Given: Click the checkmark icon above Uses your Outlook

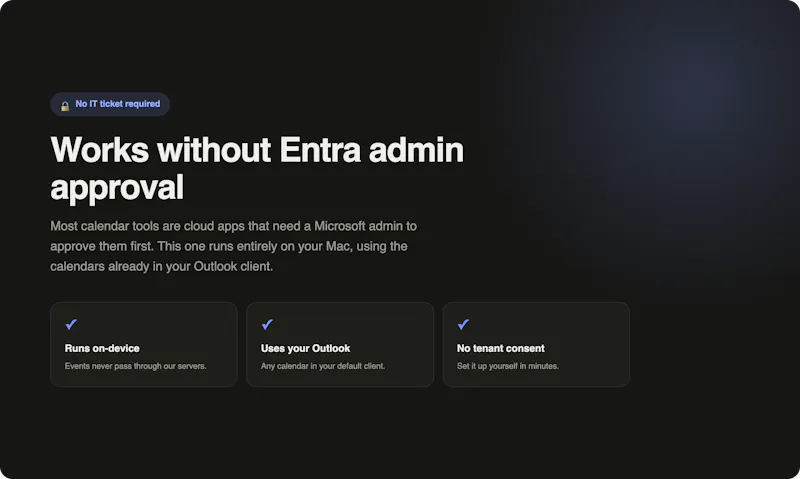Looking at the screenshot, I should pos(267,324).
